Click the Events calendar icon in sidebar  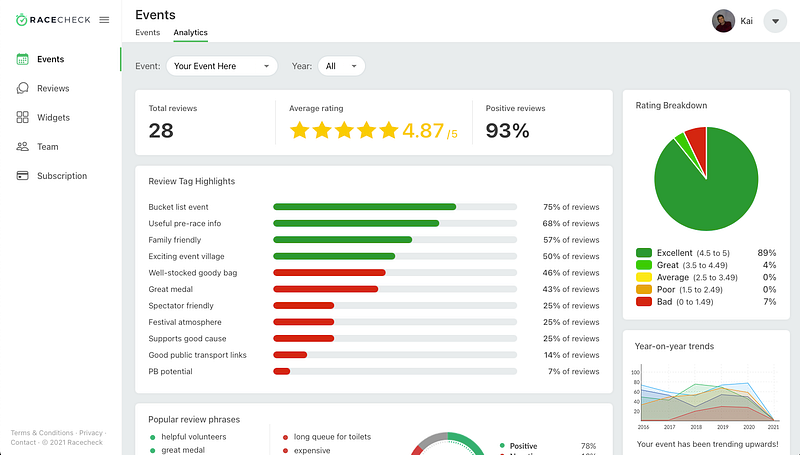tap(22, 59)
